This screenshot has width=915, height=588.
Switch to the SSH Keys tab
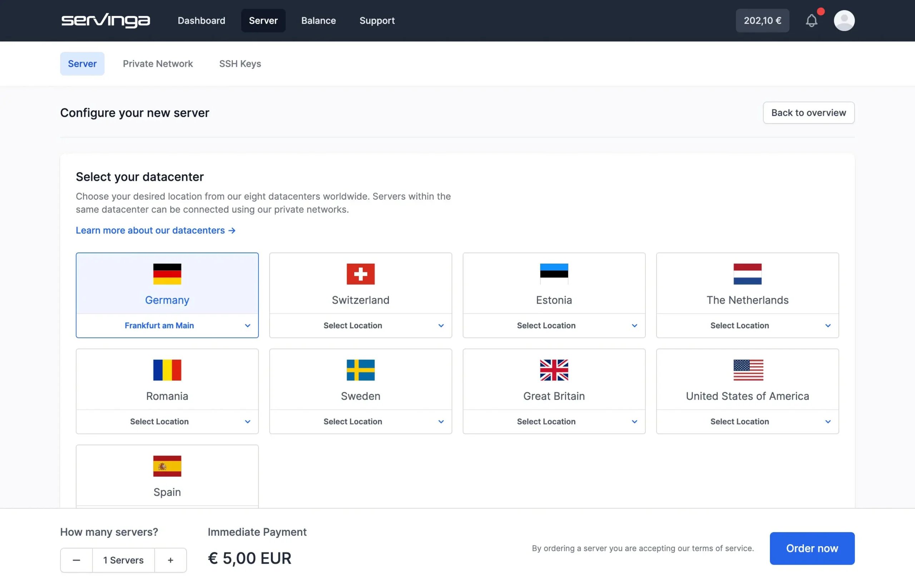tap(240, 64)
